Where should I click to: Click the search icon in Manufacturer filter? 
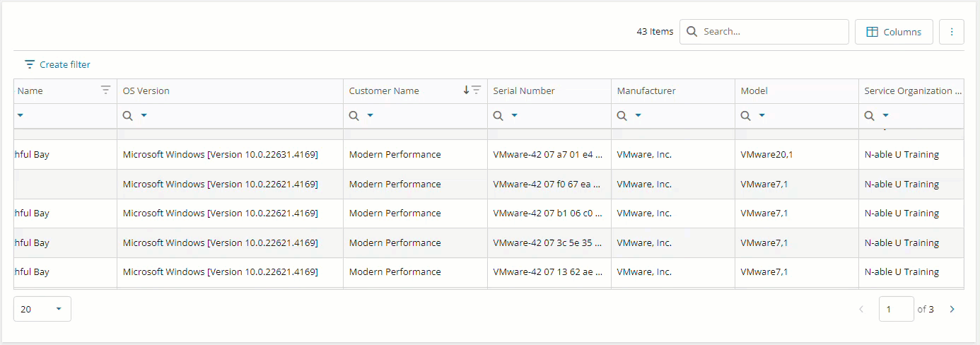tap(622, 116)
